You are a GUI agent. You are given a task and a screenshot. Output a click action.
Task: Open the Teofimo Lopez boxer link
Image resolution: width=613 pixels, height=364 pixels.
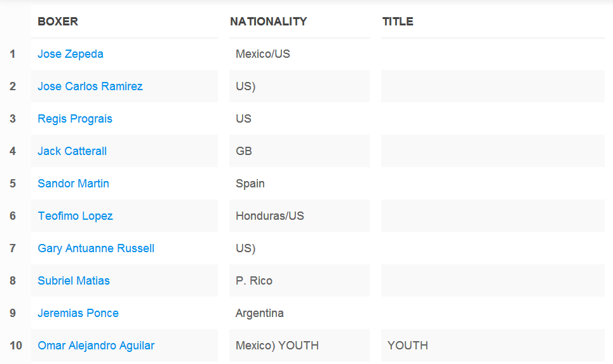75,216
